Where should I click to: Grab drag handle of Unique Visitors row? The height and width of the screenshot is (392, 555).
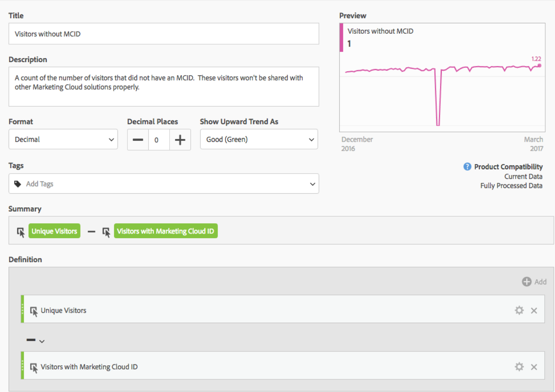pyautogui.click(x=23, y=309)
